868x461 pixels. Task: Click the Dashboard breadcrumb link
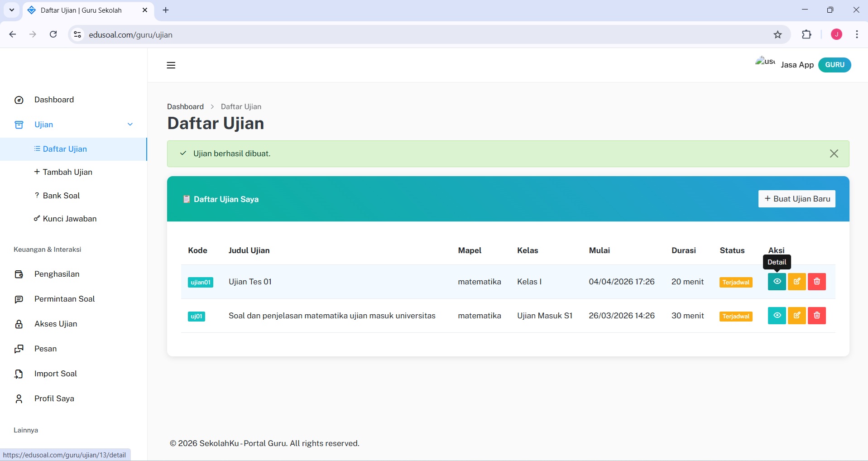(185, 107)
